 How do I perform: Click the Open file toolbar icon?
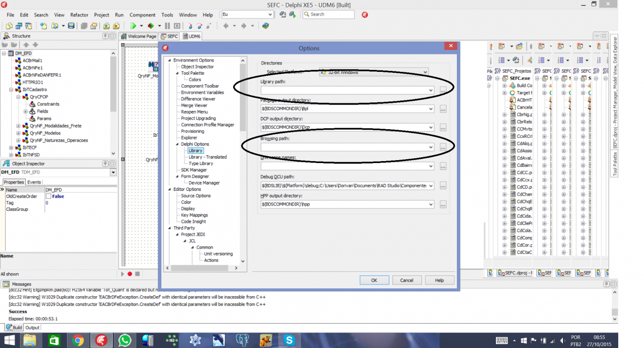coord(55,26)
